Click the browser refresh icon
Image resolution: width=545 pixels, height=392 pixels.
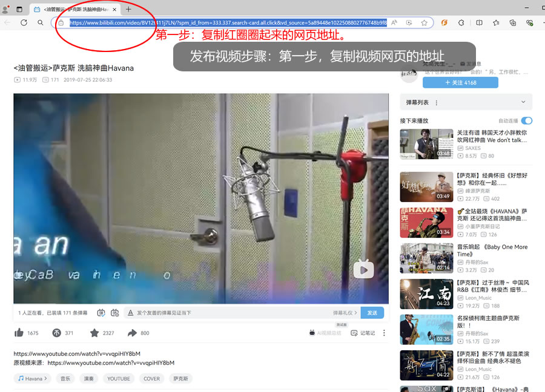click(x=24, y=22)
